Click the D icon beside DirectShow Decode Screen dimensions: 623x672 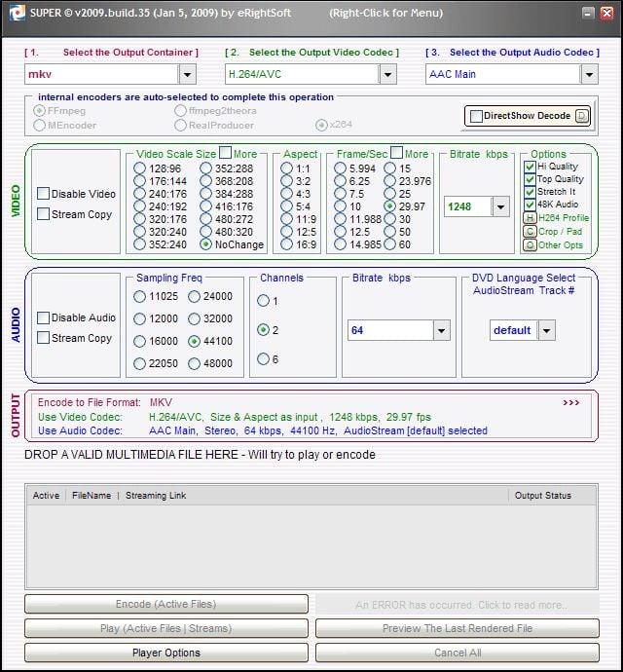click(x=582, y=116)
